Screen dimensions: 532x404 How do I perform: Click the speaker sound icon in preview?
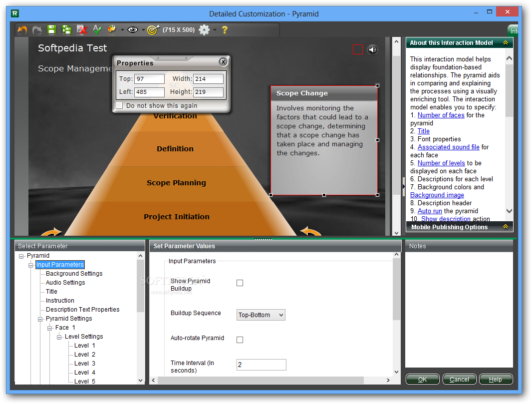372,50
